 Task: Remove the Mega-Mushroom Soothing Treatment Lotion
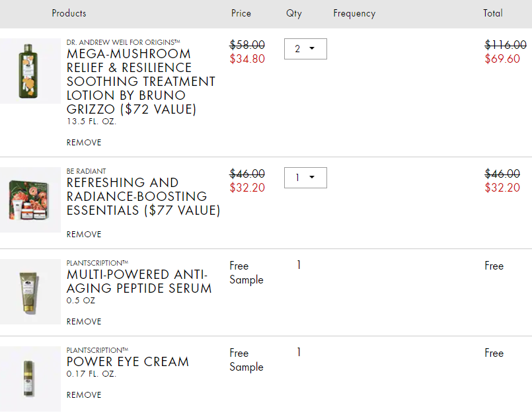point(84,143)
